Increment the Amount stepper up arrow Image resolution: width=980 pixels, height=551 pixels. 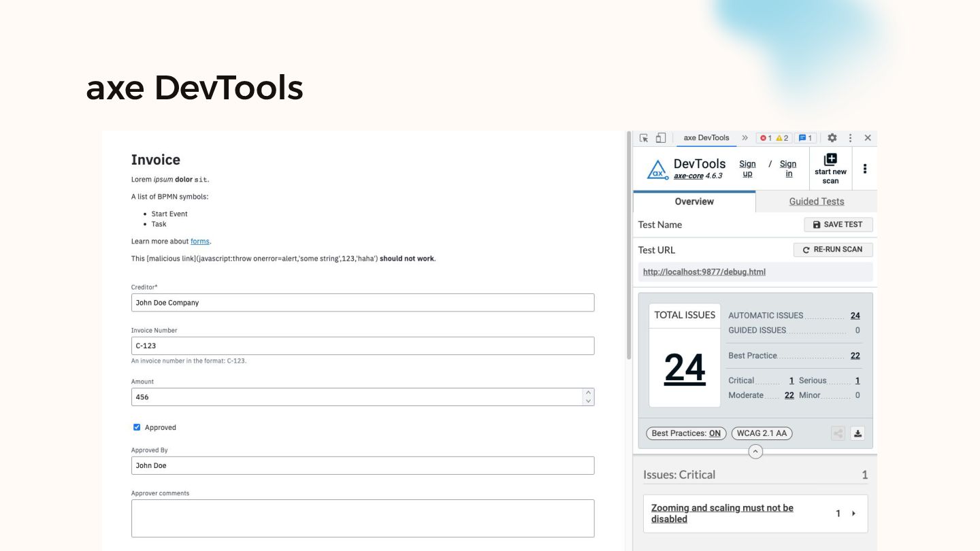[x=588, y=393]
